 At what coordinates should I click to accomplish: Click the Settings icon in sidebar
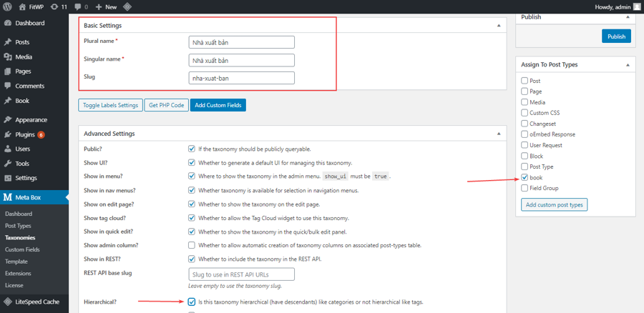pos(7,178)
